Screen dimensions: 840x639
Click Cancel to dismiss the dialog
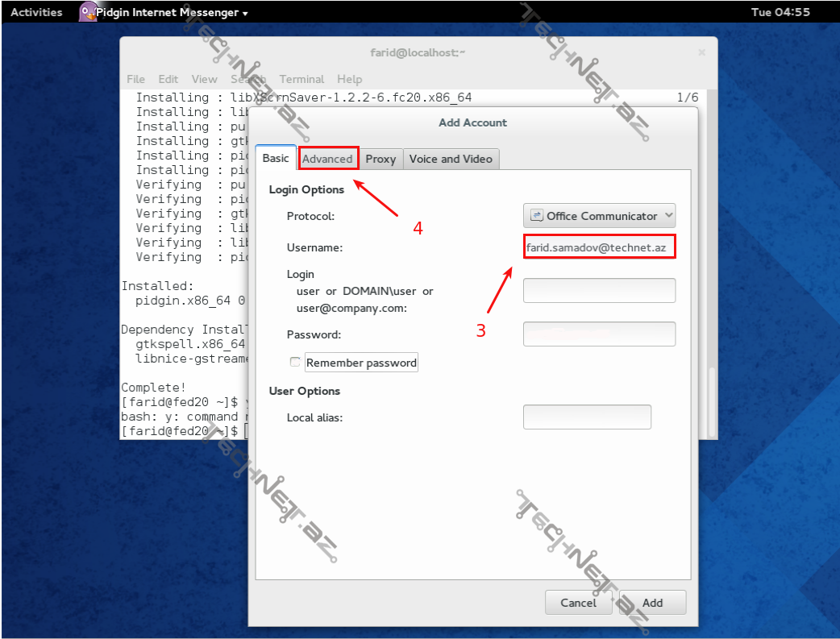578,602
